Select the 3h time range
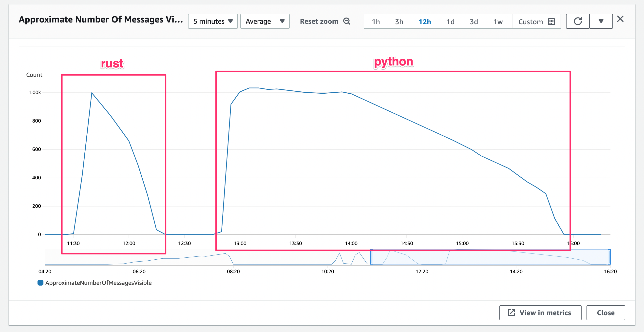 coord(399,22)
